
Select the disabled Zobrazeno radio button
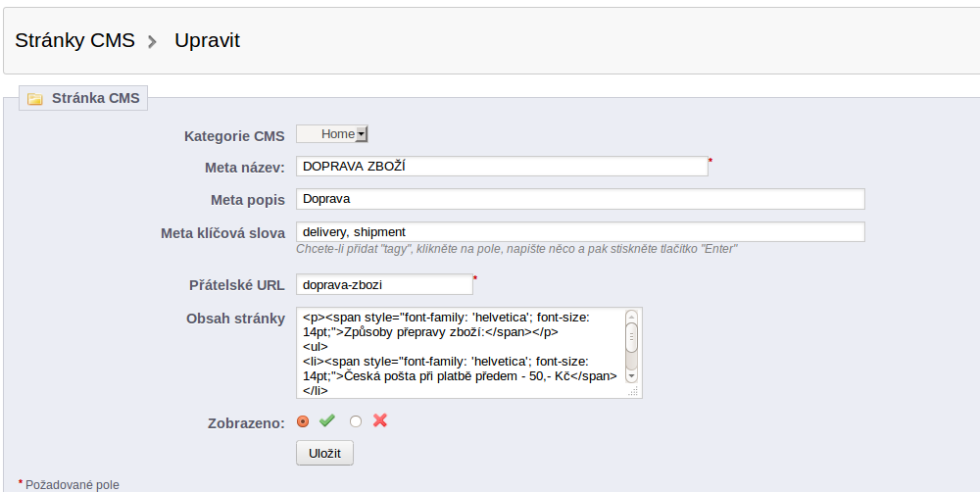(356, 421)
